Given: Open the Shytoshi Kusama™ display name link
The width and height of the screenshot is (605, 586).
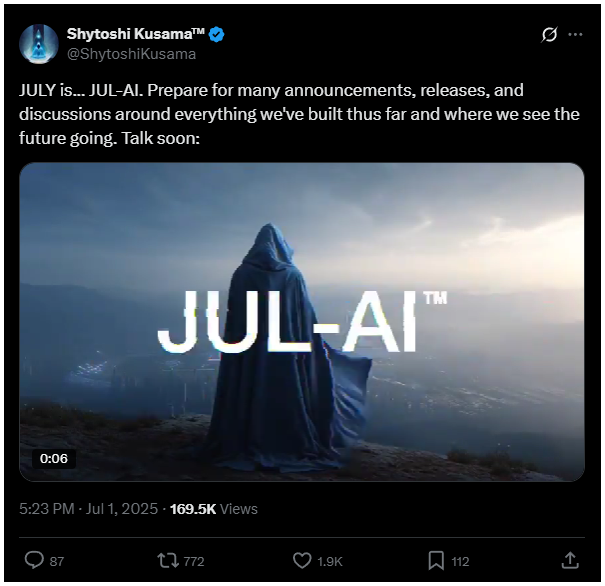Looking at the screenshot, I should (135, 34).
